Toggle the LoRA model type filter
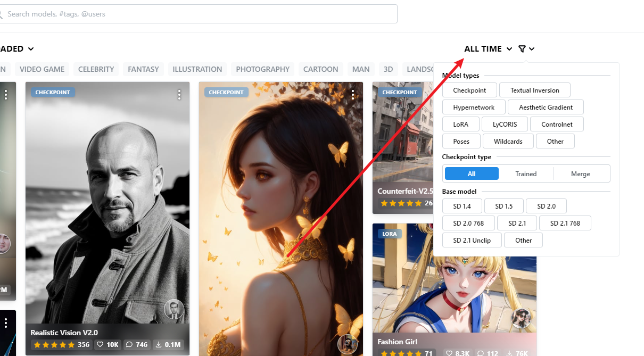This screenshot has height=356, width=644. point(460,124)
